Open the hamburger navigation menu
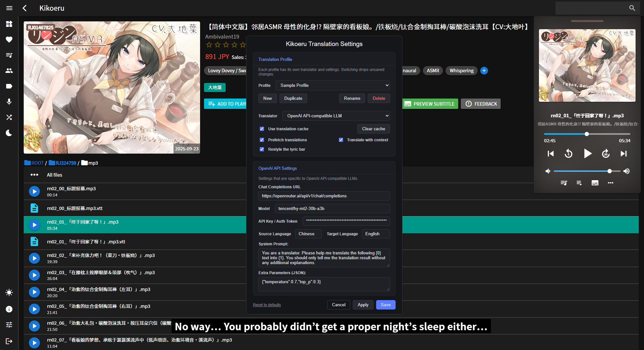The width and height of the screenshot is (644, 350). pyautogui.click(x=9, y=8)
